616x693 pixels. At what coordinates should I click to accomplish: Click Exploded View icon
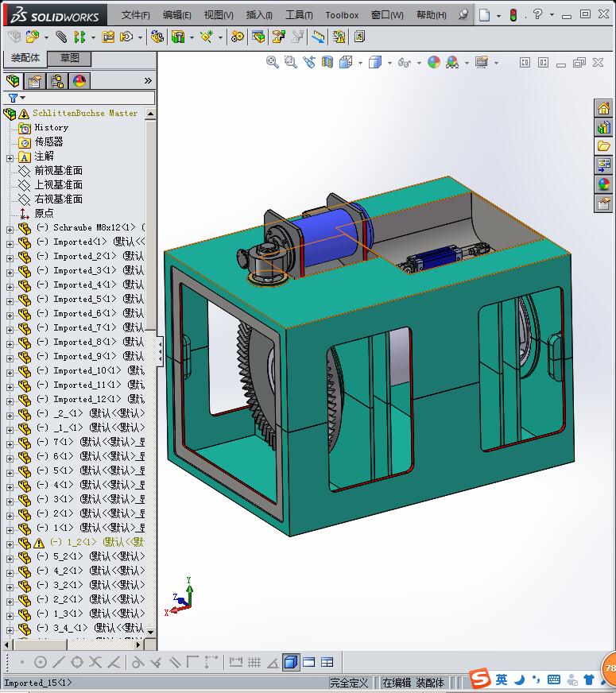(x=278, y=37)
